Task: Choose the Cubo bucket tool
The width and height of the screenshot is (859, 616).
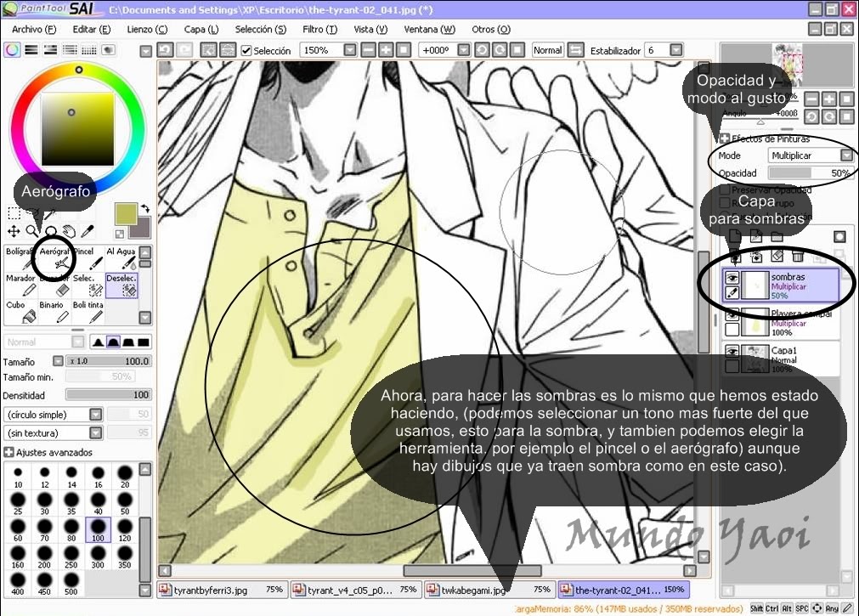Action: (21, 311)
